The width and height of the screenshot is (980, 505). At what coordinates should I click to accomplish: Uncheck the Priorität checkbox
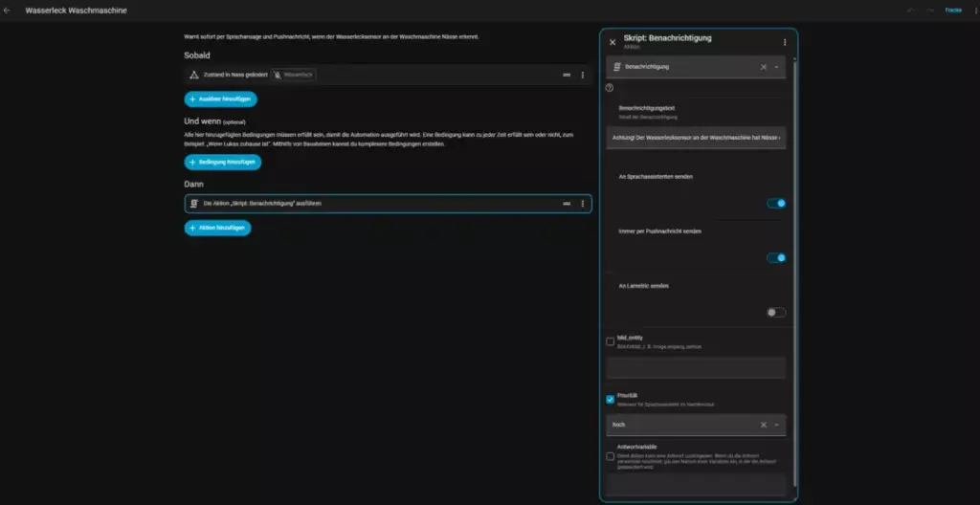pos(610,400)
